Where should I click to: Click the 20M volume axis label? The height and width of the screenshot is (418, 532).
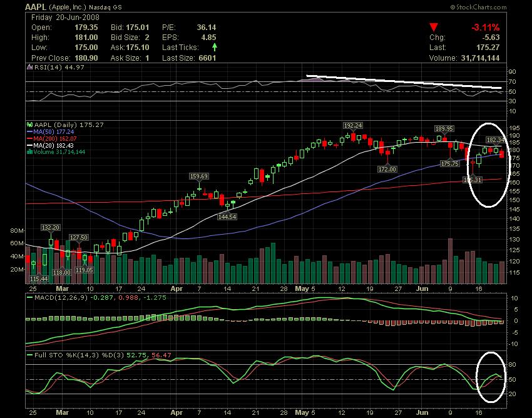(17, 270)
